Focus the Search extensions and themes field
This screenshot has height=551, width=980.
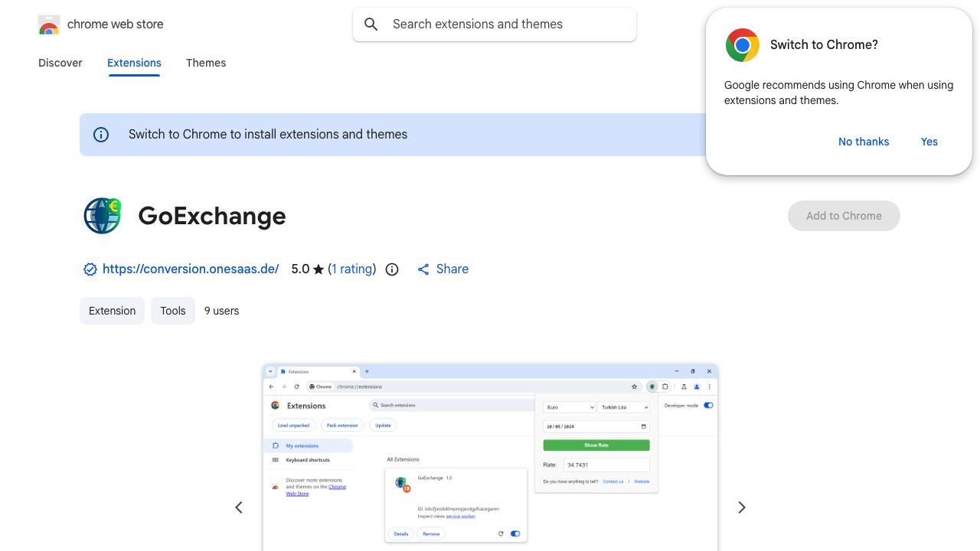(495, 24)
